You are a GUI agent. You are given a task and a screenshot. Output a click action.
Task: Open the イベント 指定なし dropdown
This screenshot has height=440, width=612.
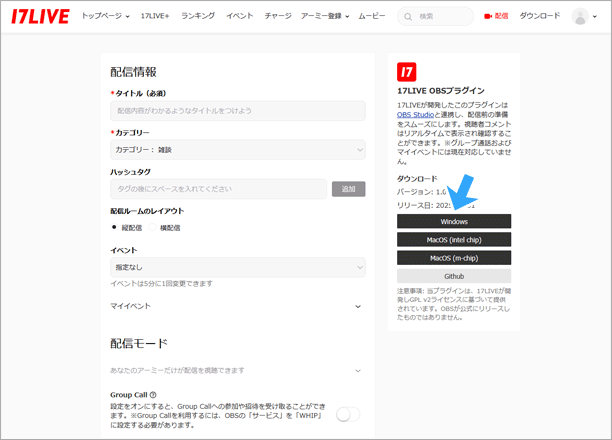pyautogui.click(x=238, y=267)
